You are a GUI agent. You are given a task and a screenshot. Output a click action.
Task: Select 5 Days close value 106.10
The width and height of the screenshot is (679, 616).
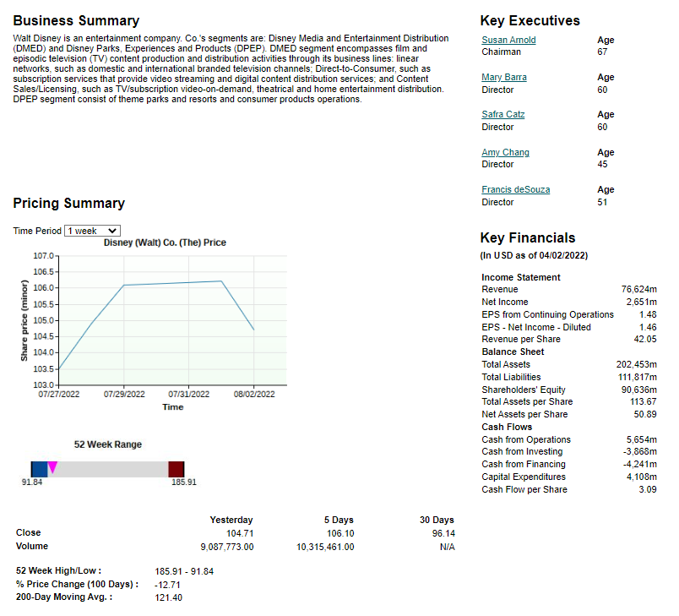click(x=340, y=533)
